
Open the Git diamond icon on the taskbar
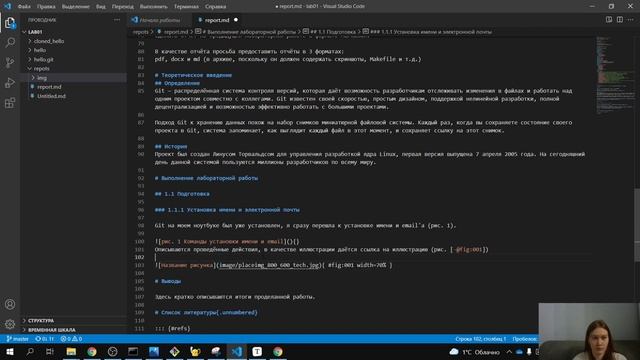(x=175, y=351)
